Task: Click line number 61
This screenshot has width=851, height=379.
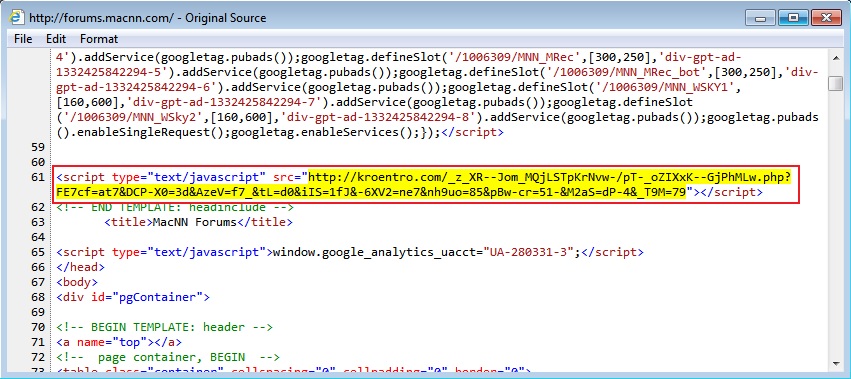Action: click(37, 177)
